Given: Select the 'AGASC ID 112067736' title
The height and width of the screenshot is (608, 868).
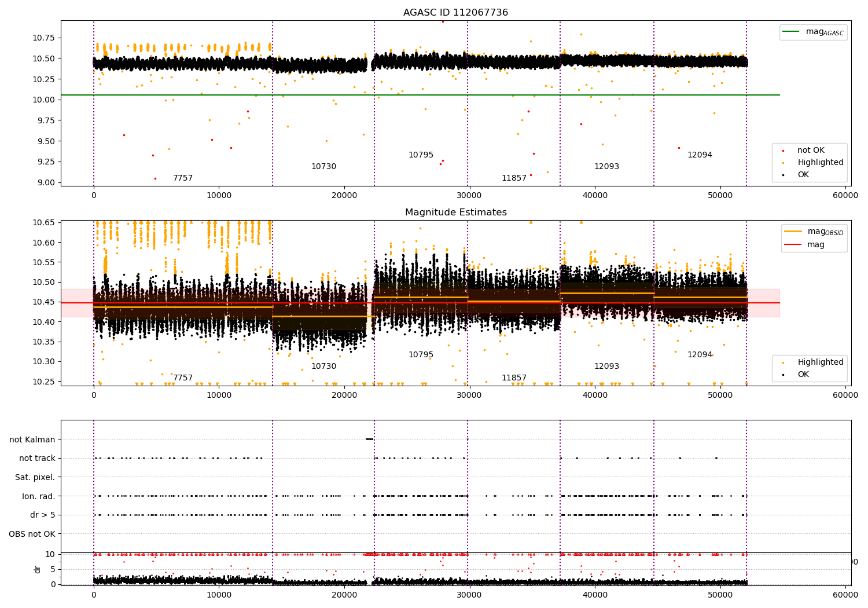Looking at the screenshot, I should [x=455, y=13].
